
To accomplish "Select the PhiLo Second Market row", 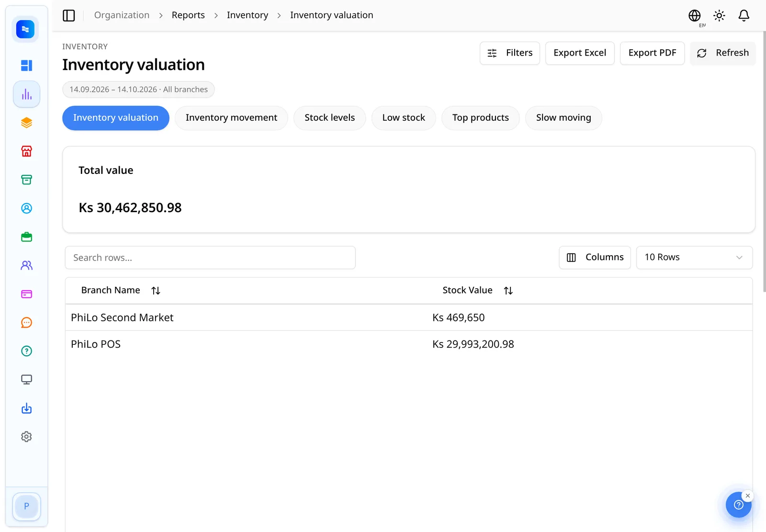I will tap(409, 317).
